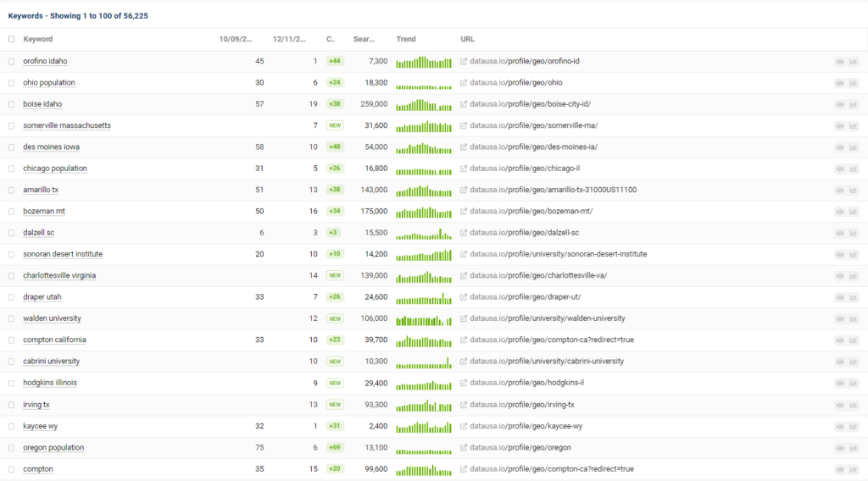
Task: Click the datausa.io bozeman-mt URL link
Action: point(531,212)
